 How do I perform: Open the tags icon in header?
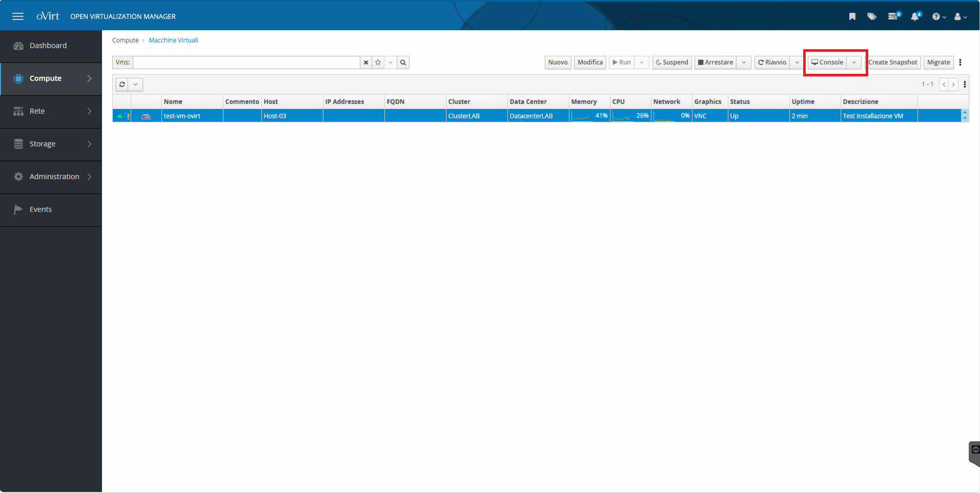pyautogui.click(x=871, y=16)
